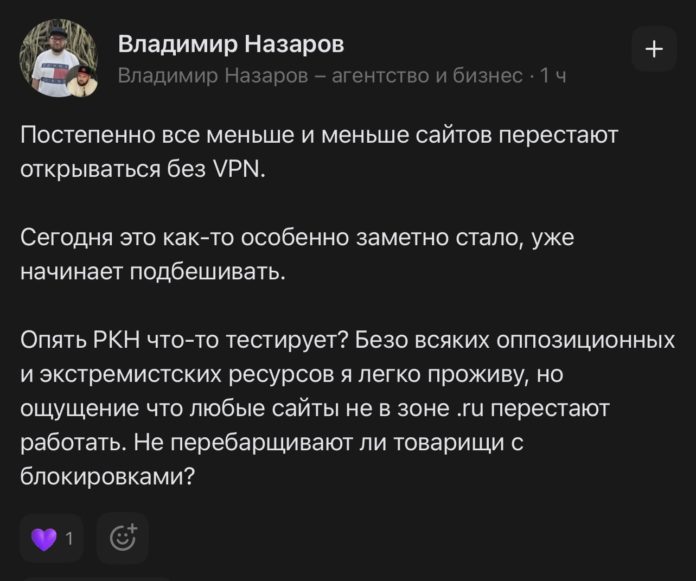Click the word 'блокировками?' ending the post
The image size is (696, 581).
click(108, 477)
